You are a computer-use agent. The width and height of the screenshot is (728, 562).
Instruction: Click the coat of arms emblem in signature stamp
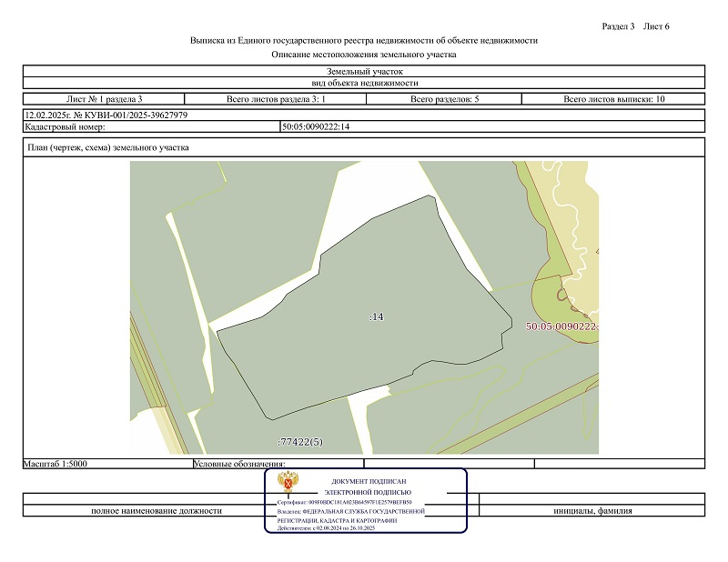point(286,483)
